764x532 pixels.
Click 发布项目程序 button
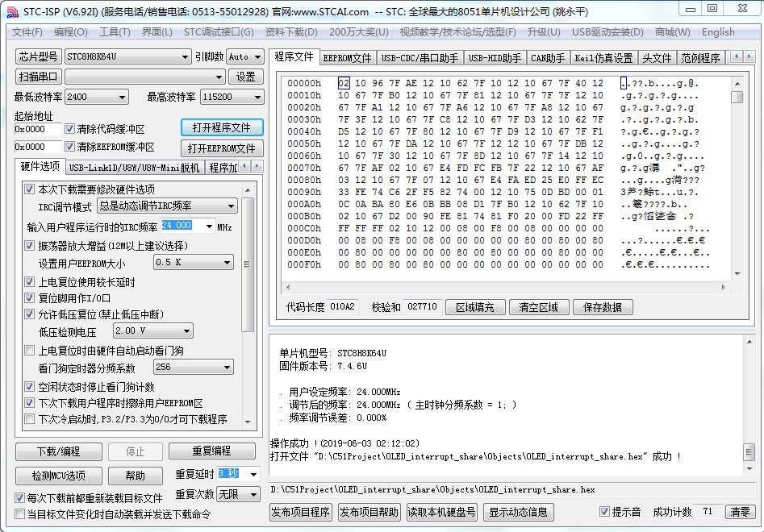301,512
